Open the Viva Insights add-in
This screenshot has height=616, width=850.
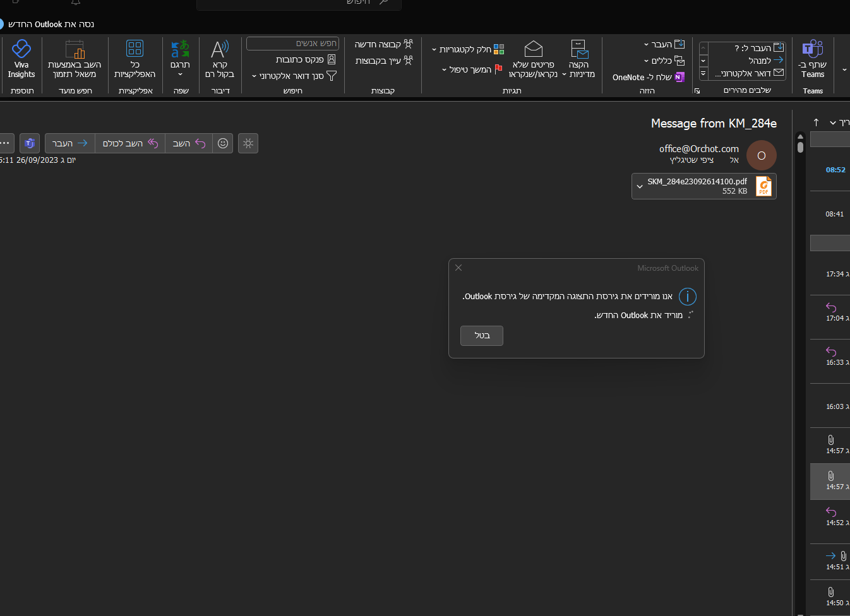coord(21,59)
